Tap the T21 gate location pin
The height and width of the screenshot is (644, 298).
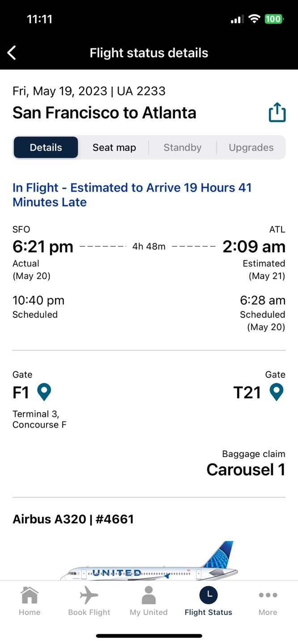click(276, 391)
